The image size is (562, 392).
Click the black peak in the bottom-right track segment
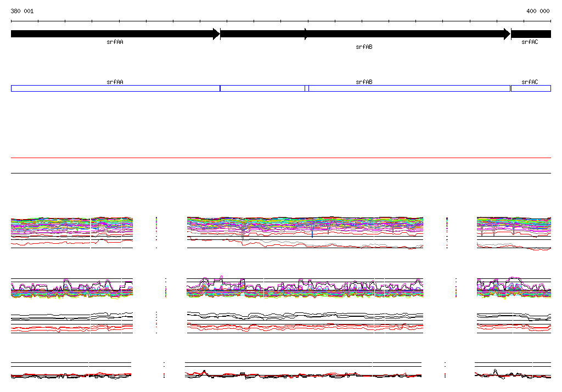pyautogui.click(x=495, y=371)
